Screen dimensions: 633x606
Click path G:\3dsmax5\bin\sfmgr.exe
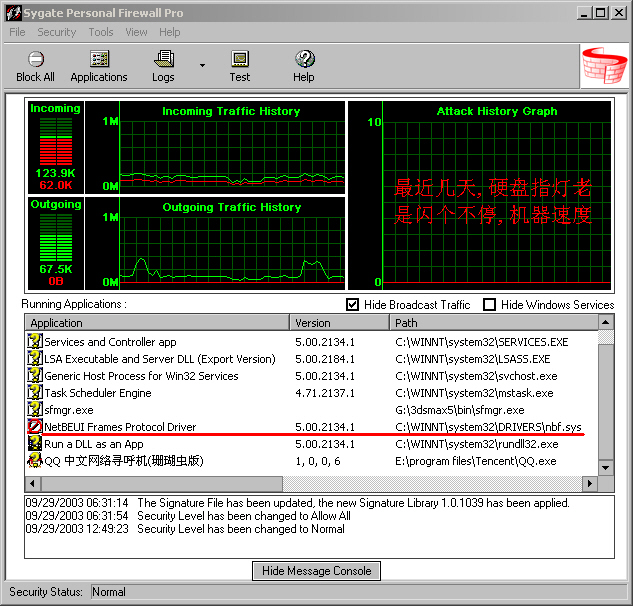pyautogui.click(x=460, y=410)
